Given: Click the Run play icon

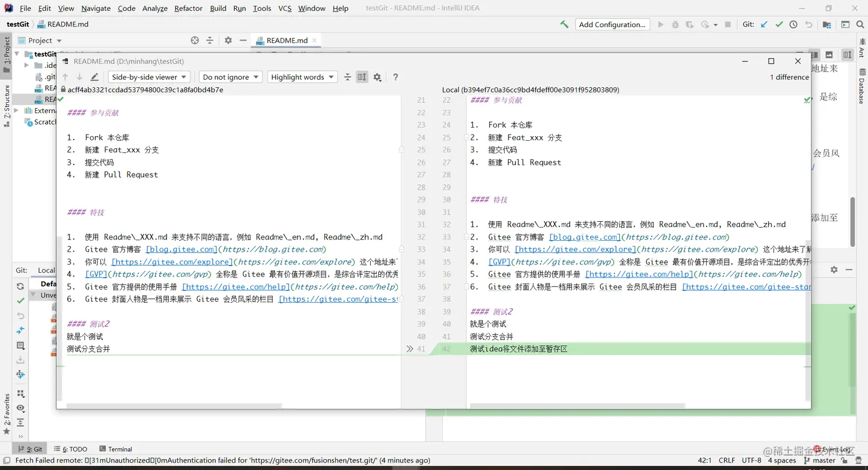Looking at the screenshot, I should click(x=661, y=24).
